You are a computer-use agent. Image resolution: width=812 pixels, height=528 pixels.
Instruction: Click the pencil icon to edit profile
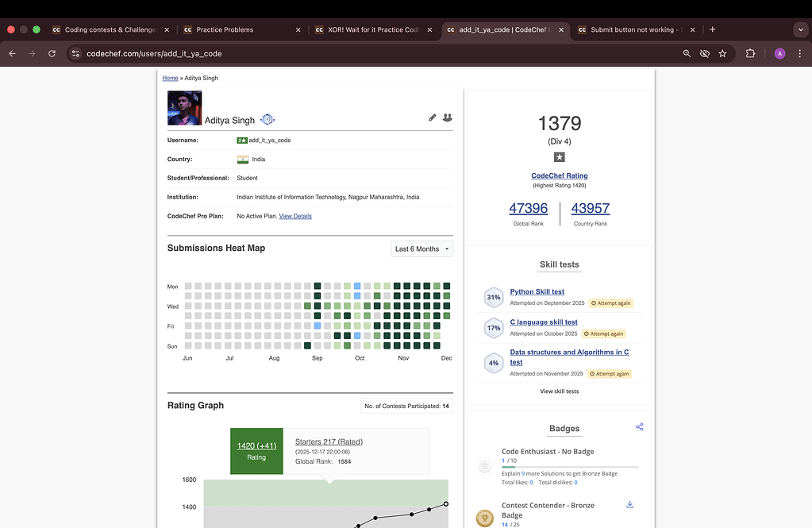tap(432, 117)
